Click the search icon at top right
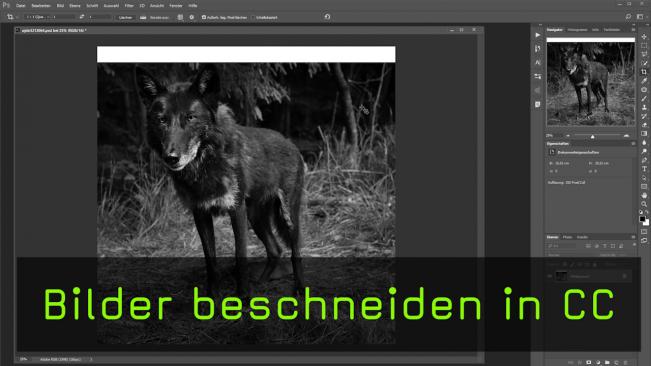 pyautogui.click(x=628, y=17)
